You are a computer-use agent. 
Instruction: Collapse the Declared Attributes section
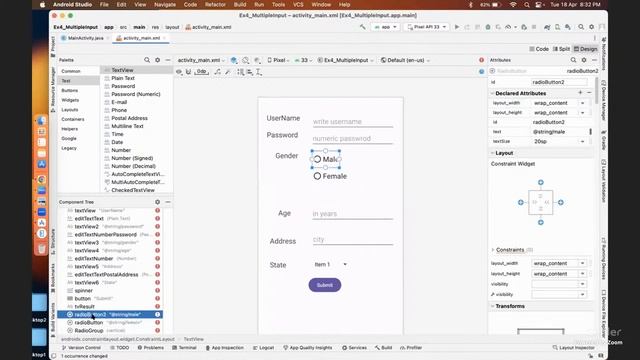coord(493,93)
